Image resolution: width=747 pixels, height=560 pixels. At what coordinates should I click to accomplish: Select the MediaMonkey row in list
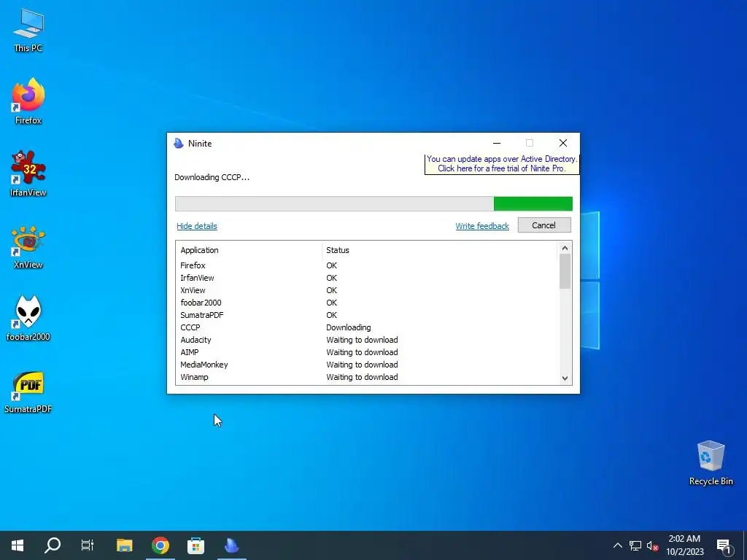point(367,365)
